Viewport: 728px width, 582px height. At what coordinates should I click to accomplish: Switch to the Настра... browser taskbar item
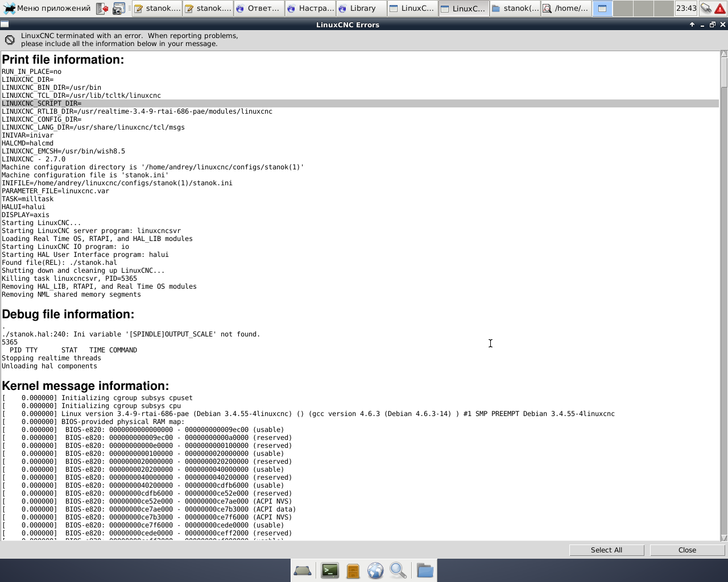310,9
